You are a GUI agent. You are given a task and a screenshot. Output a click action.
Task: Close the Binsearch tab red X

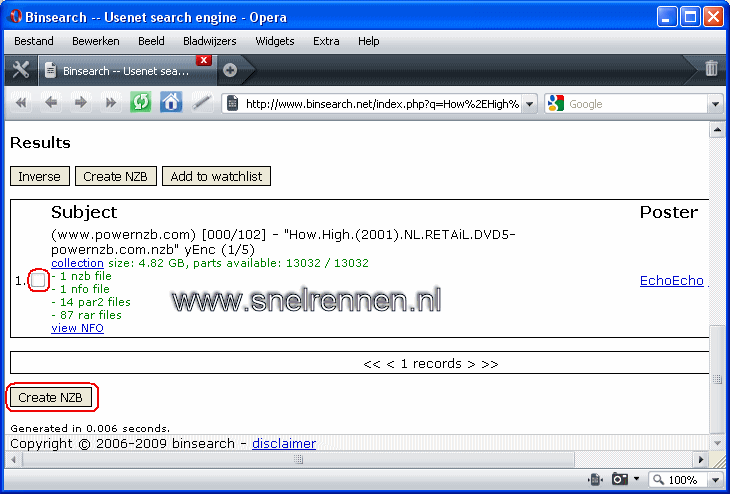pos(203,61)
